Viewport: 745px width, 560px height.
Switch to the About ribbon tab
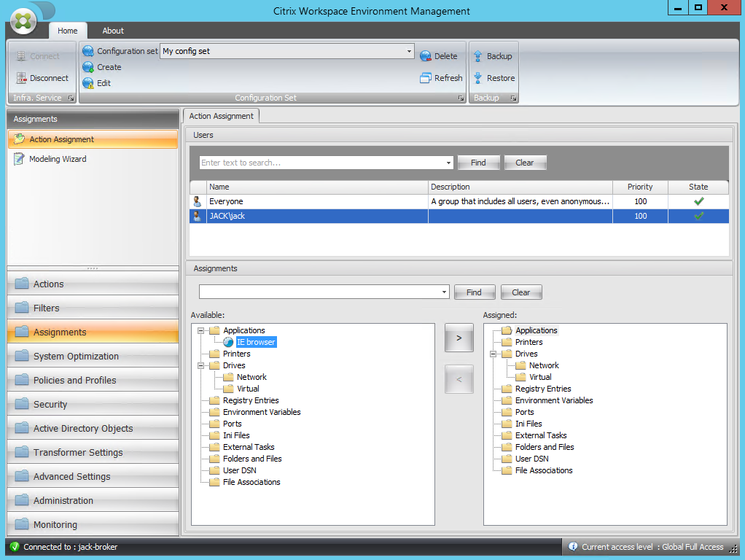pos(112,31)
